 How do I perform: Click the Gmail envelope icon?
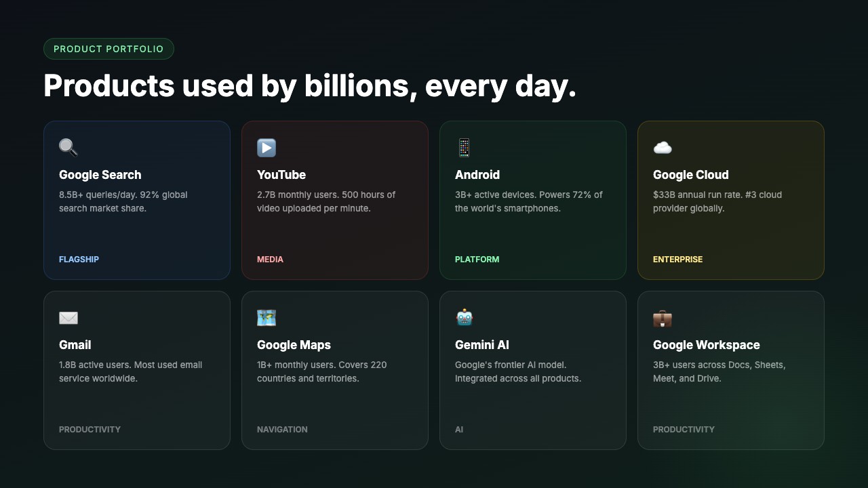68,318
